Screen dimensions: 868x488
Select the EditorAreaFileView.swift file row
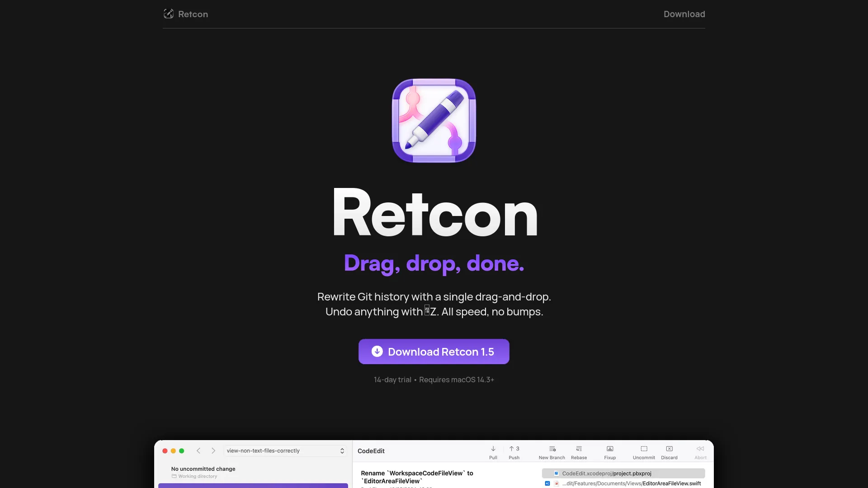point(623,483)
